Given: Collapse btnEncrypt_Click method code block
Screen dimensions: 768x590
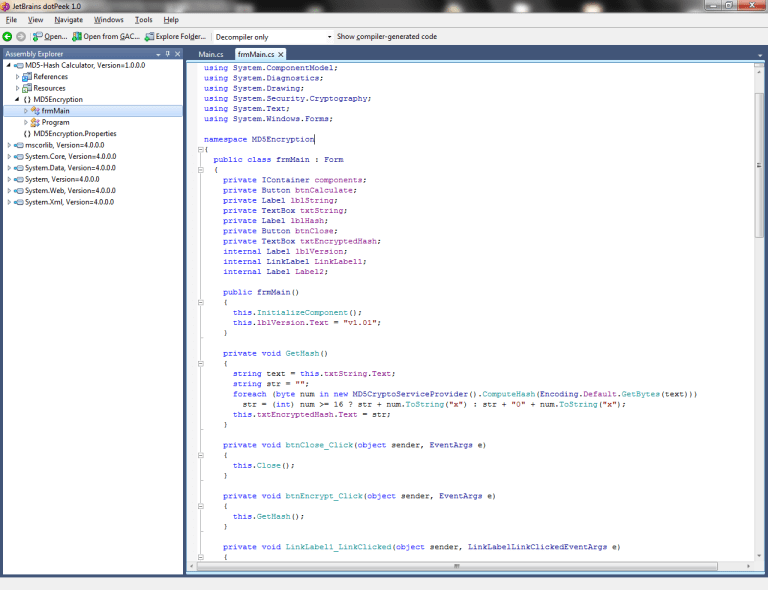Looking at the screenshot, I should [x=200, y=506].
